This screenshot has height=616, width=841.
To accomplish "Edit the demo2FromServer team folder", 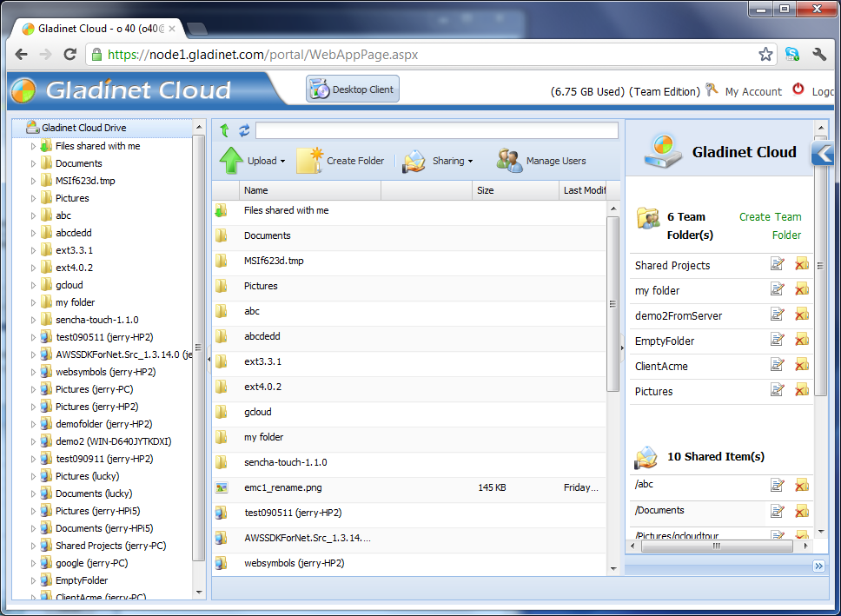I will 778,314.
